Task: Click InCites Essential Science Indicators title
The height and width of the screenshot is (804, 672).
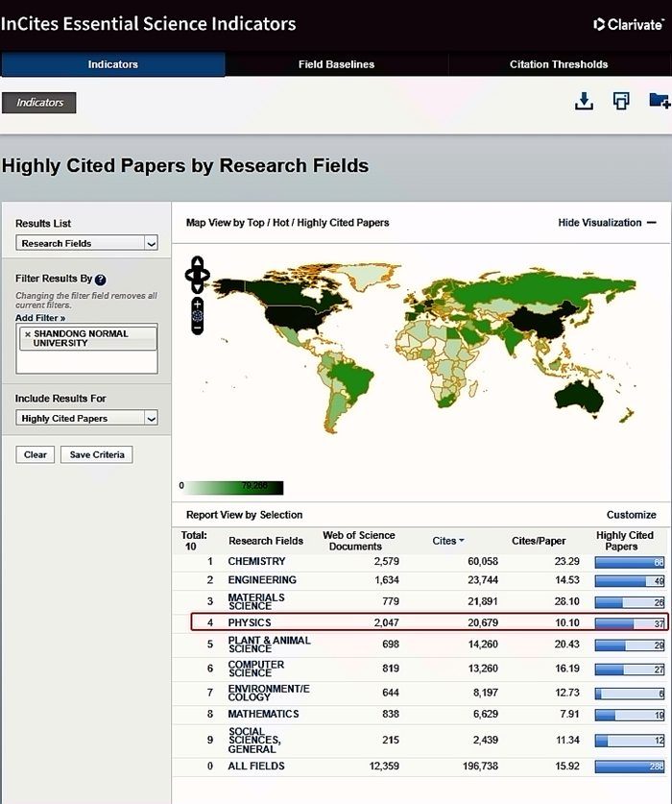Action: coord(148,24)
